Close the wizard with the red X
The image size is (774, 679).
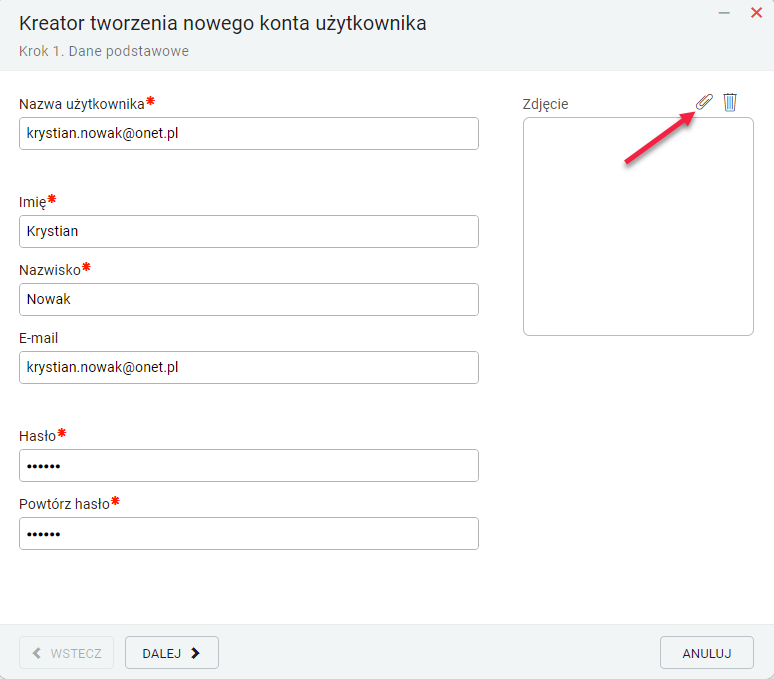point(756,13)
